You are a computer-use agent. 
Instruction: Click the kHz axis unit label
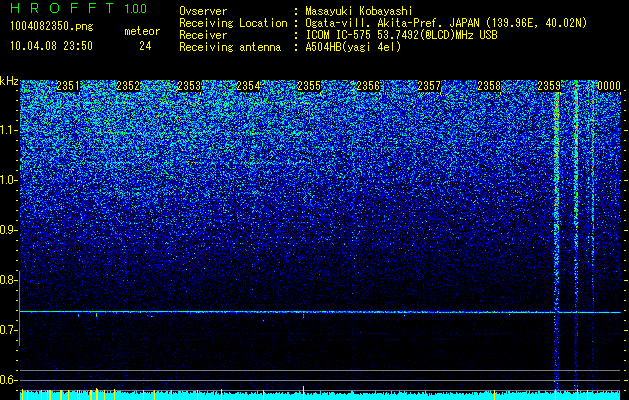pos(9,81)
